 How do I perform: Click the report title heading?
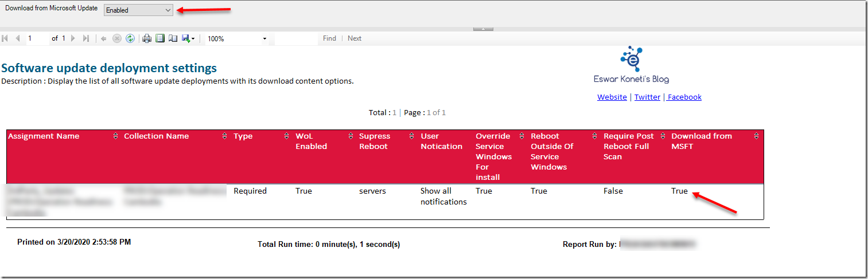coord(109,68)
